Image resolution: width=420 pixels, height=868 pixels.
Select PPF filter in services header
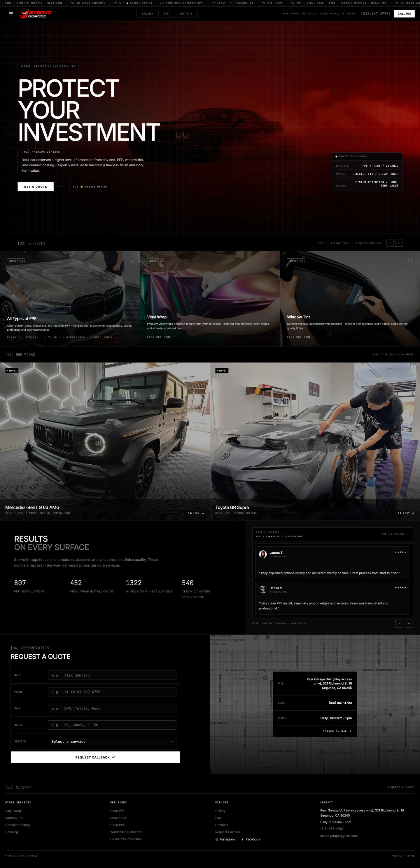click(321, 243)
